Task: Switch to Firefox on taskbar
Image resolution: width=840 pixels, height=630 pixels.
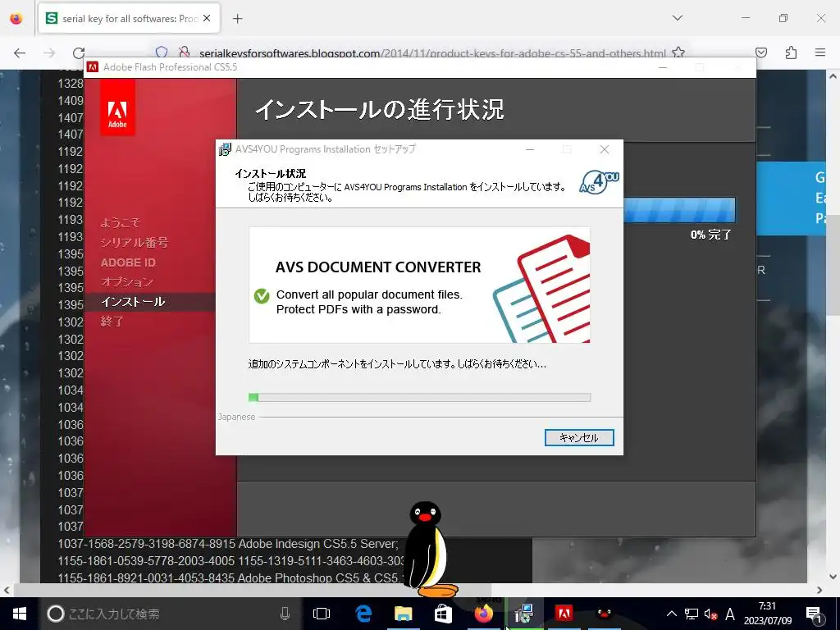Action: click(484, 614)
